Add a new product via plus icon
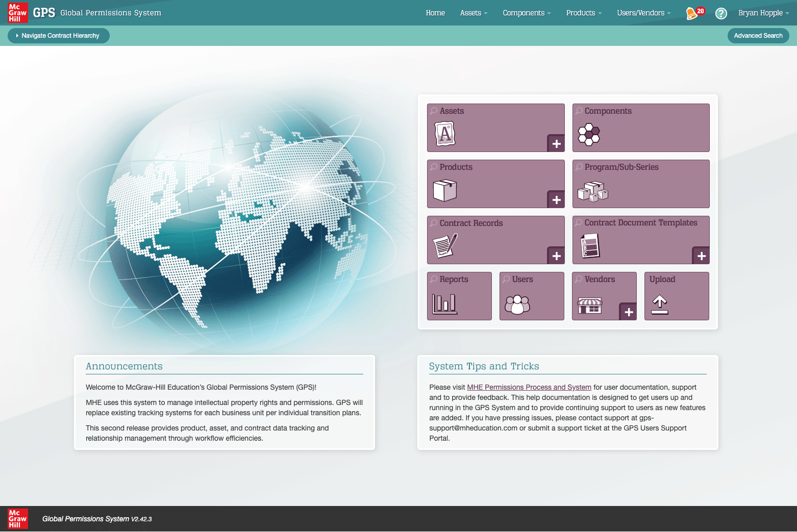 coord(556,200)
